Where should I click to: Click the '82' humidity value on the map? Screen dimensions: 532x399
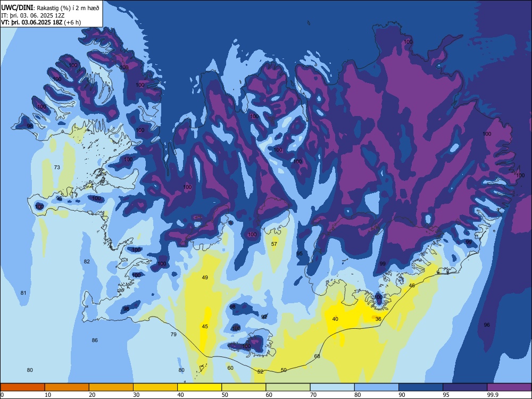click(x=87, y=261)
